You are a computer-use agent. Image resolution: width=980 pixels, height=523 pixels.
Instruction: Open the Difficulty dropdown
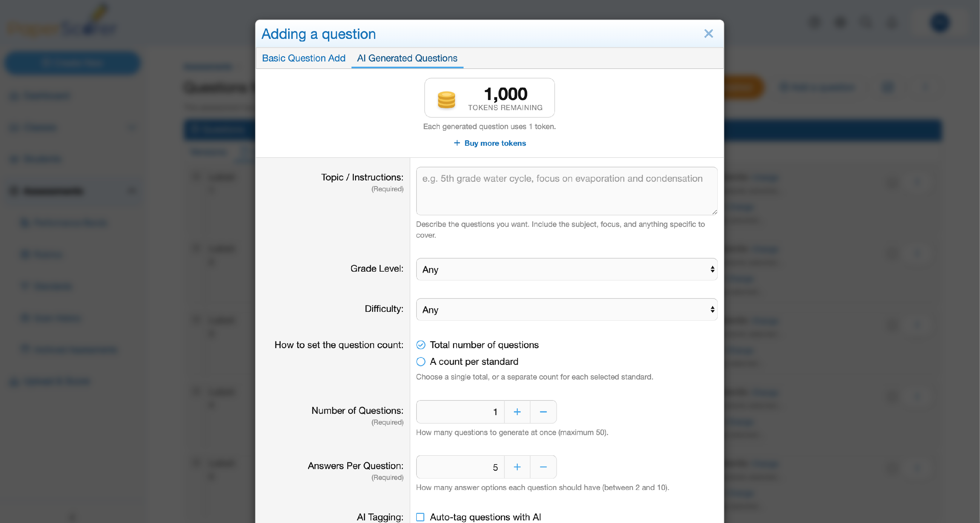click(x=566, y=310)
